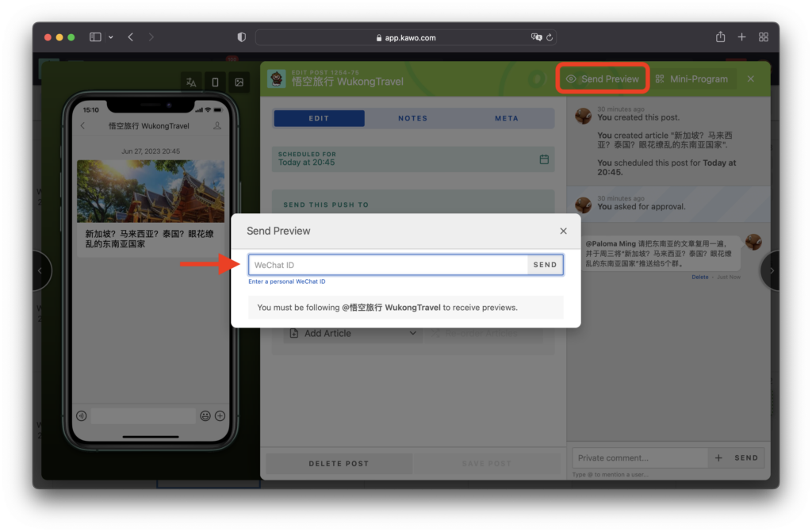812x532 pixels.
Task: Click Delete link under Paloma Ming comment
Action: click(x=700, y=277)
